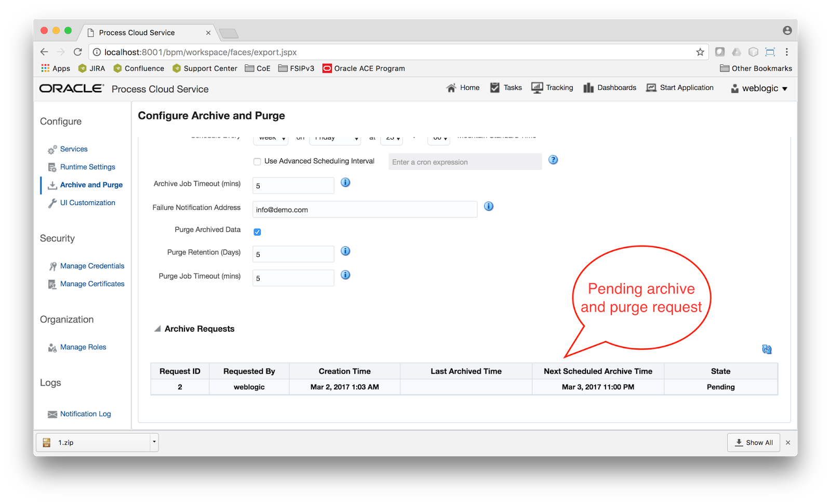The height and width of the screenshot is (504, 831).
Task: Select the Tasks icon in top navigation
Action: click(x=494, y=88)
